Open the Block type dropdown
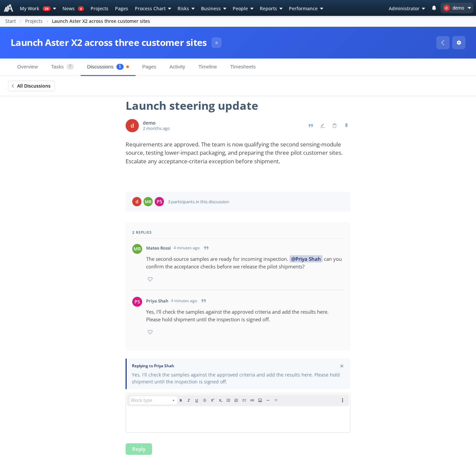 [x=153, y=400]
